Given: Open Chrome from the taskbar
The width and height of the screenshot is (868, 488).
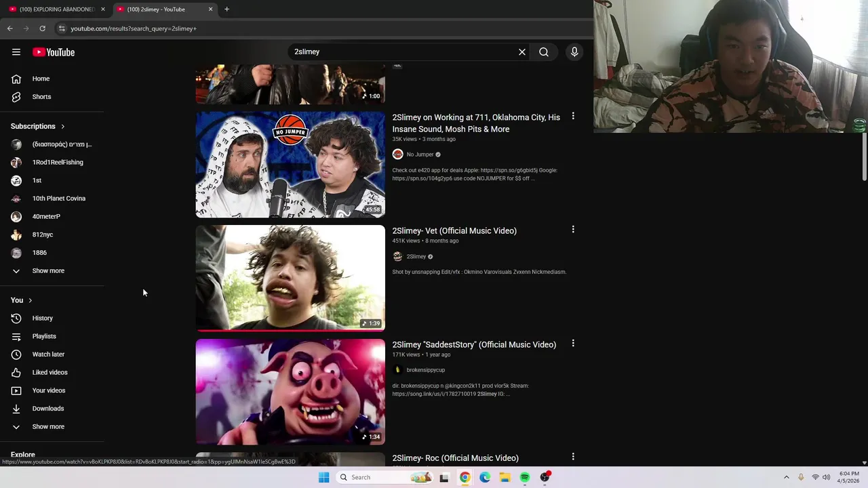Looking at the screenshot, I should [465, 477].
